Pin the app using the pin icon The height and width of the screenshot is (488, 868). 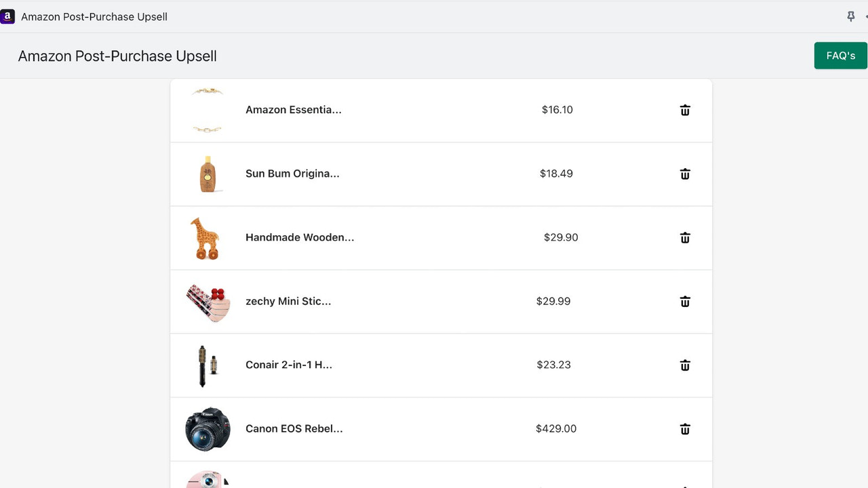850,16
